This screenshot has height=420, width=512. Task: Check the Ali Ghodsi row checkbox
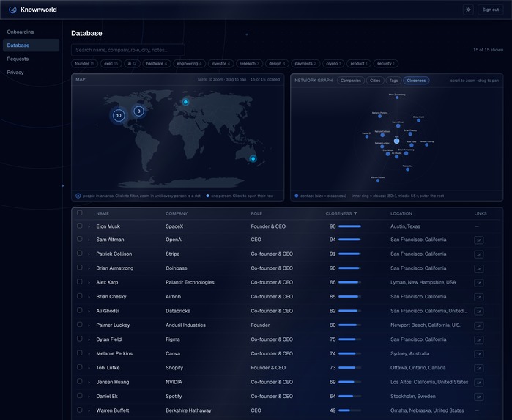tap(79, 310)
